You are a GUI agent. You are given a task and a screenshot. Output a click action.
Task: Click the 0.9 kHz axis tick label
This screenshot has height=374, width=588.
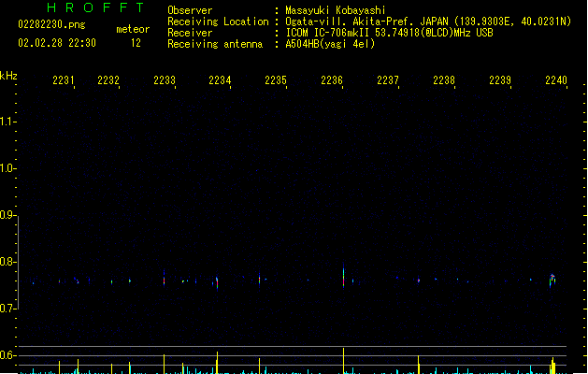(x=7, y=215)
